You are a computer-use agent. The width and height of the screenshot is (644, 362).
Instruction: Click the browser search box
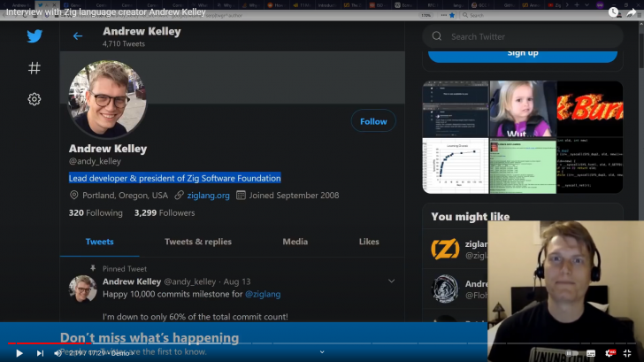click(536, 15)
